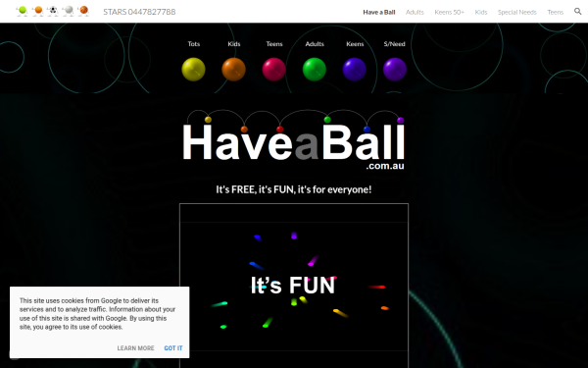
Task: Select the purple S/Need ball
Action: 395,70
